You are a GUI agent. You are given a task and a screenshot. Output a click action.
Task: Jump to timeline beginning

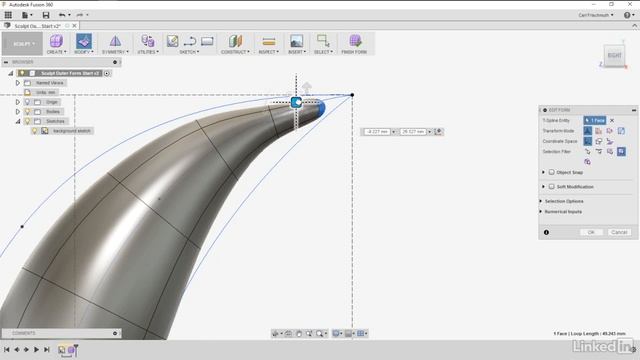coord(7,349)
